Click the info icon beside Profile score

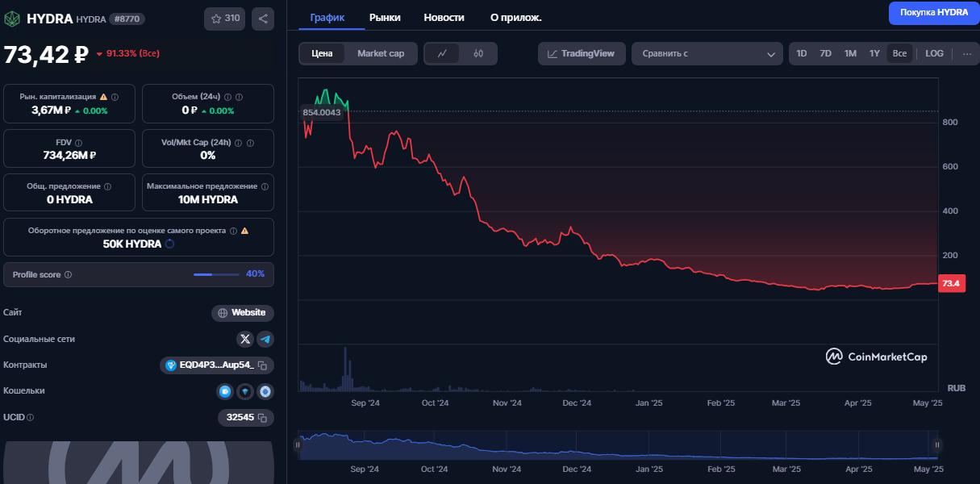[68, 275]
